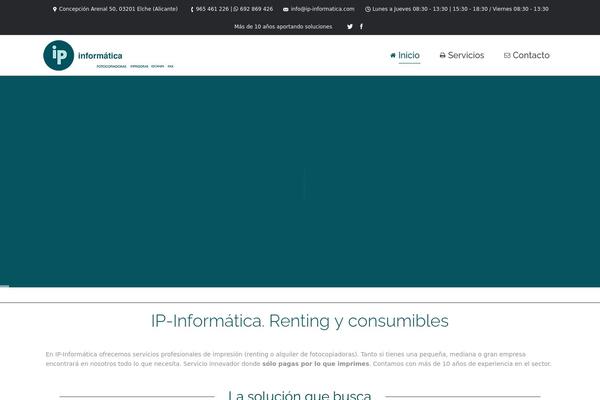Click the opening hours Lunes a Jueves text
The height and width of the screenshot is (400, 600).
point(460,9)
